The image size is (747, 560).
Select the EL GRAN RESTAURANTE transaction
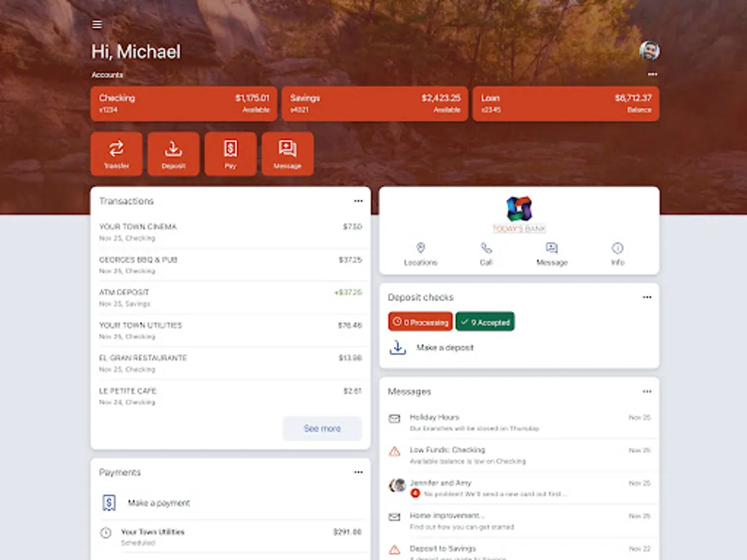(x=230, y=363)
